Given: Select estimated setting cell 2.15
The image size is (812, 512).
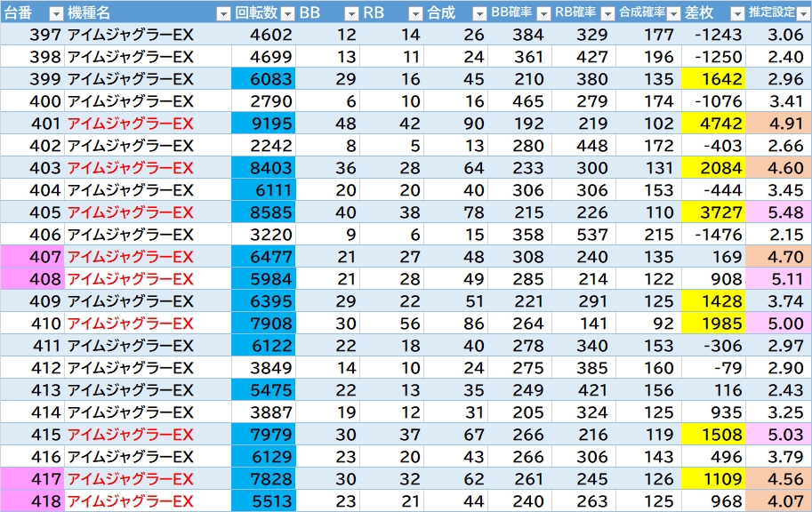Looking at the screenshot, I should pos(779,234).
